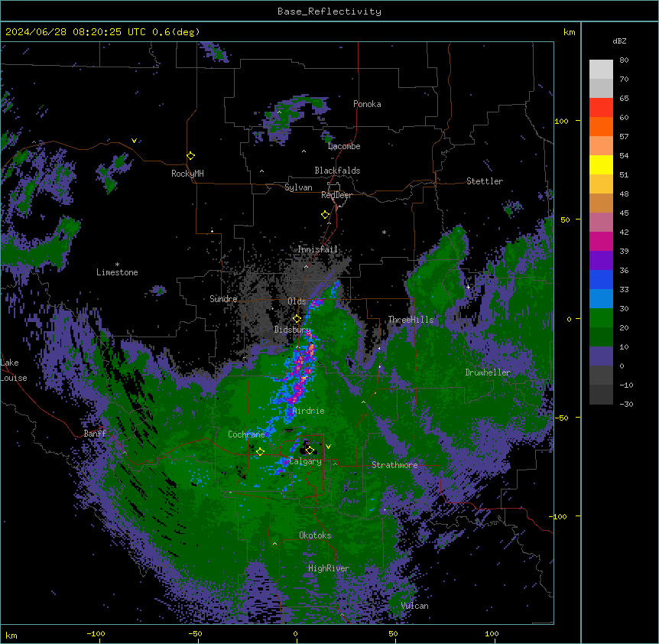Viewport: 659px width, 644px height.
Task: Click the Ponoka city label
Action: [367, 104]
